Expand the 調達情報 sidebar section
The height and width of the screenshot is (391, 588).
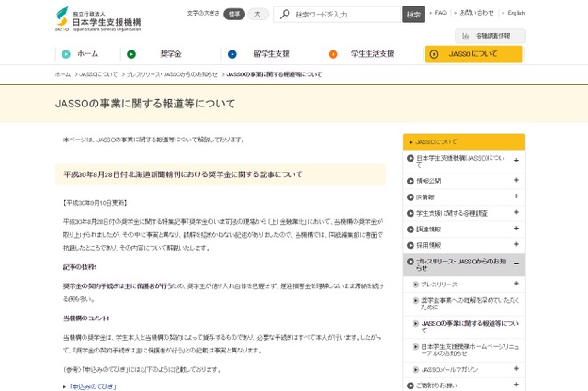(516, 229)
